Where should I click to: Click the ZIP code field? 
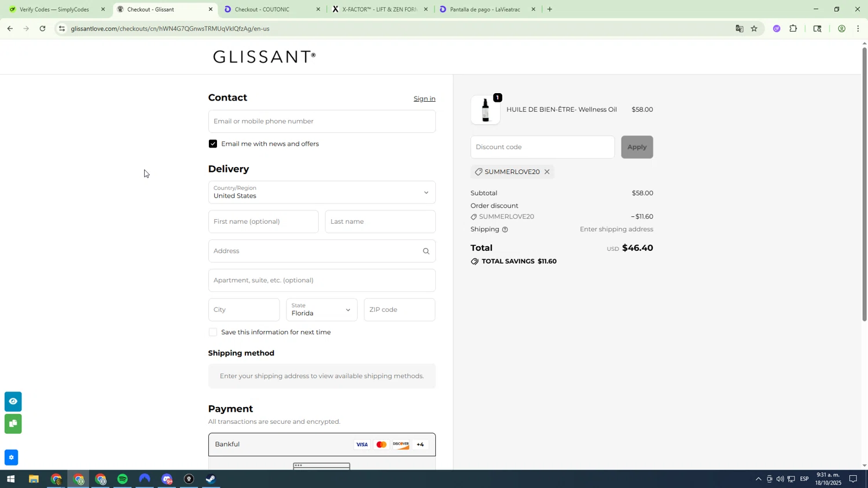pyautogui.click(x=399, y=310)
